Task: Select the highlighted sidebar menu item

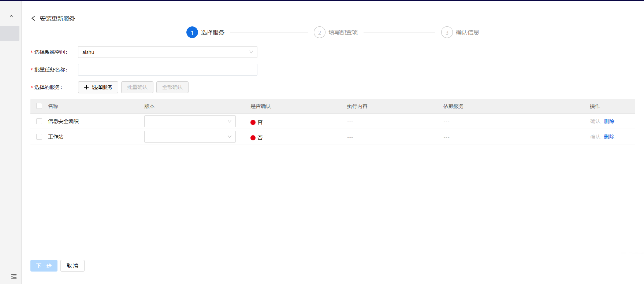Action: pyautogui.click(x=10, y=33)
